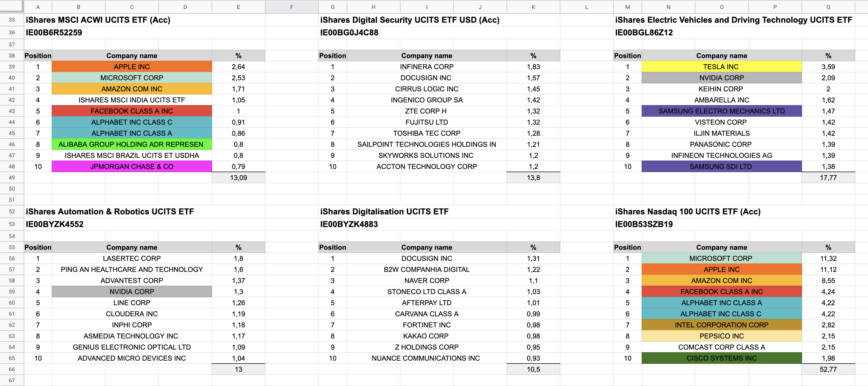Click the magenta JPMORGAN CHASE & CO cell
This screenshot has width=868, height=386.
[x=132, y=167]
